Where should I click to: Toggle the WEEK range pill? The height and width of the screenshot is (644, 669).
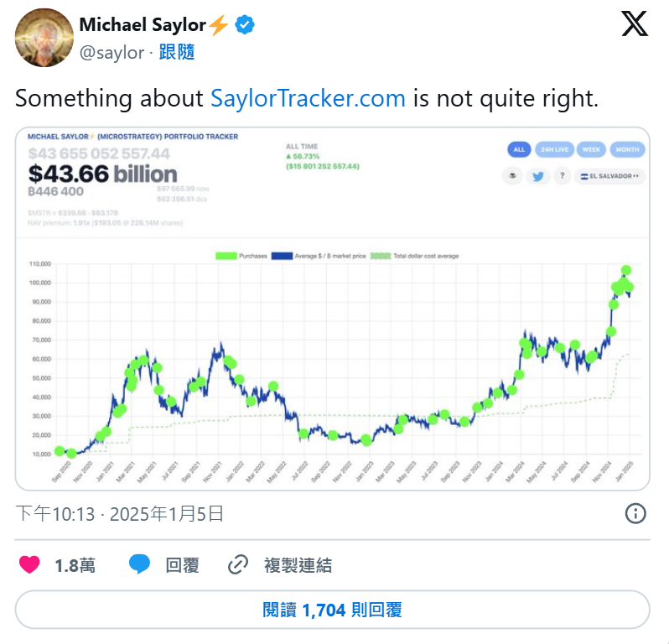click(591, 149)
